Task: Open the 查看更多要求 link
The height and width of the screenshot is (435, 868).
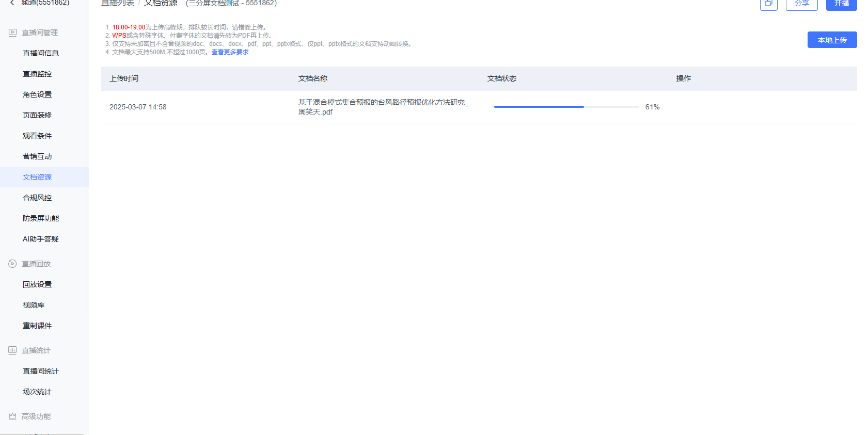Action: tap(230, 52)
